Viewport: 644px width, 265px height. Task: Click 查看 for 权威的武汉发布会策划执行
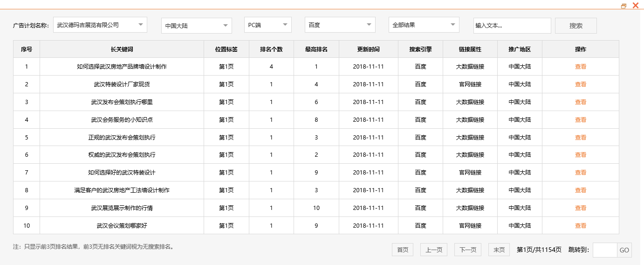pos(581,155)
